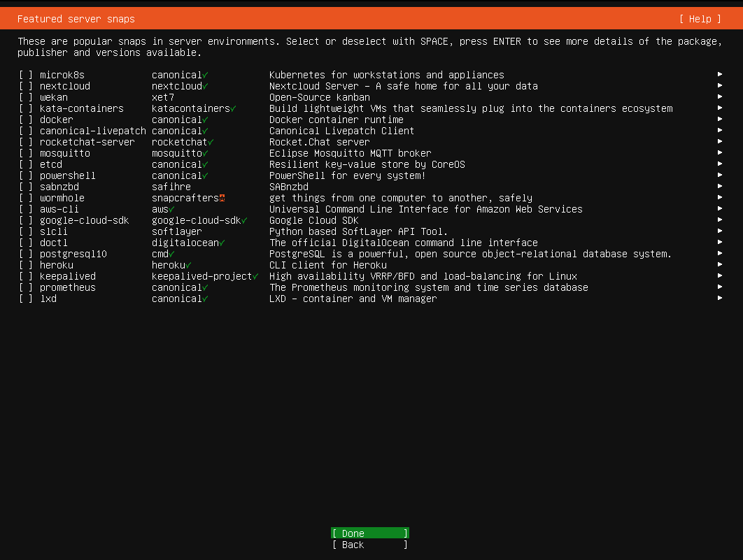Select the rocketchat-server checkbox
The width and height of the screenshot is (743, 560).
coord(26,142)
